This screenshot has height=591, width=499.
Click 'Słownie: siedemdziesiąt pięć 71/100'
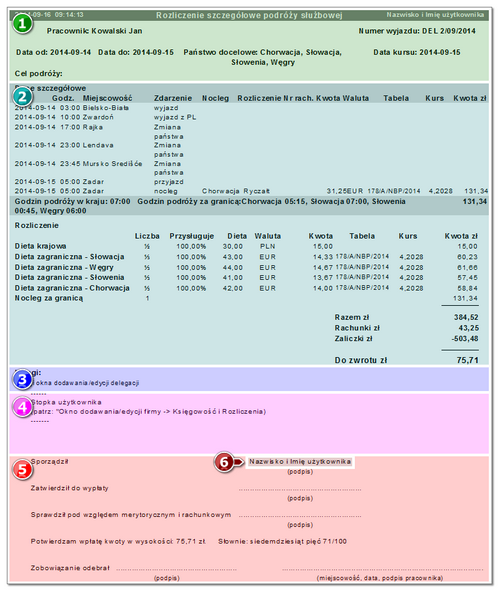[x=282, y=542]
